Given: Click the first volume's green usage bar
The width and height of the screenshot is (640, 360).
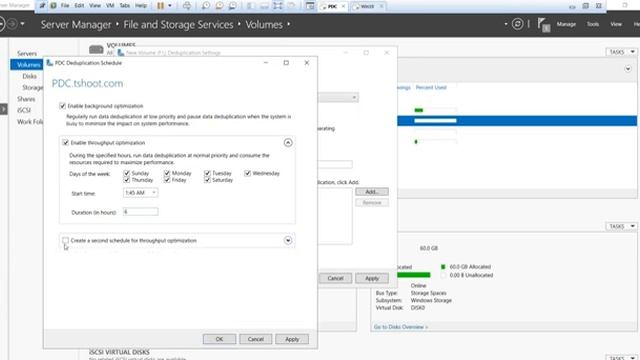Looking at the screenshot, I should 419,110.
